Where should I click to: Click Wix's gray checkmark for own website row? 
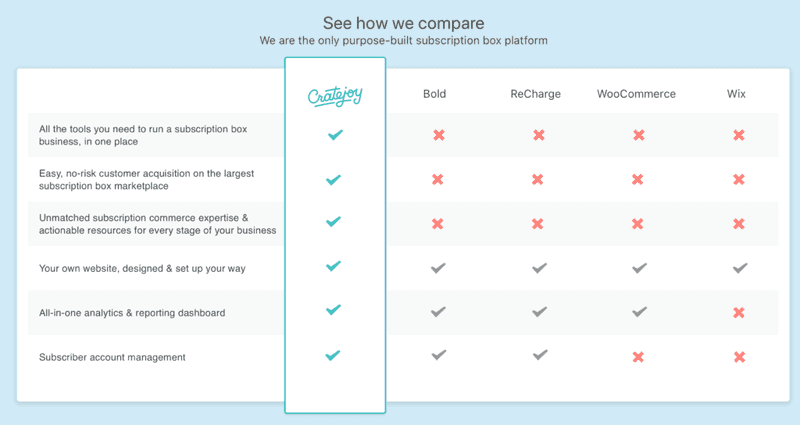739,268
